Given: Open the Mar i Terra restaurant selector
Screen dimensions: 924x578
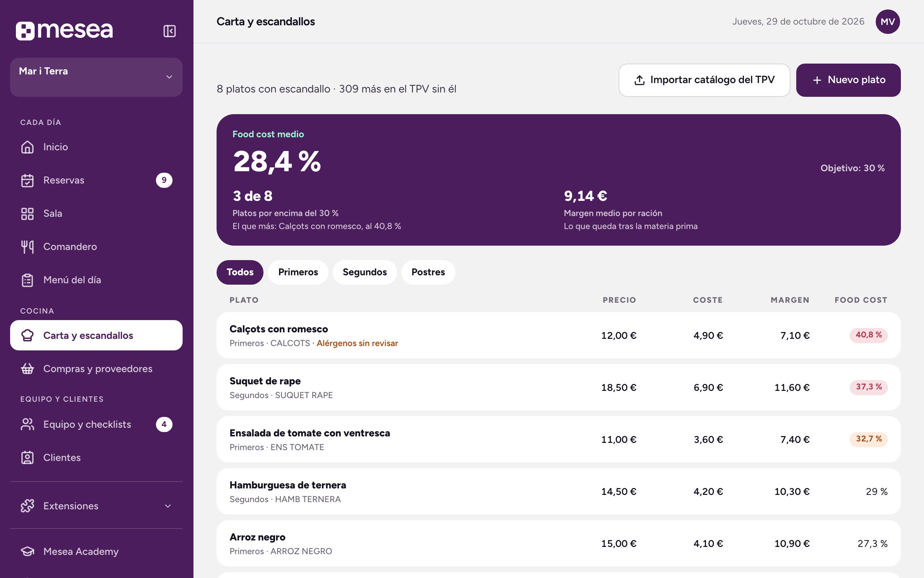Looking at the screenshot, I should (x=96, y=77).
